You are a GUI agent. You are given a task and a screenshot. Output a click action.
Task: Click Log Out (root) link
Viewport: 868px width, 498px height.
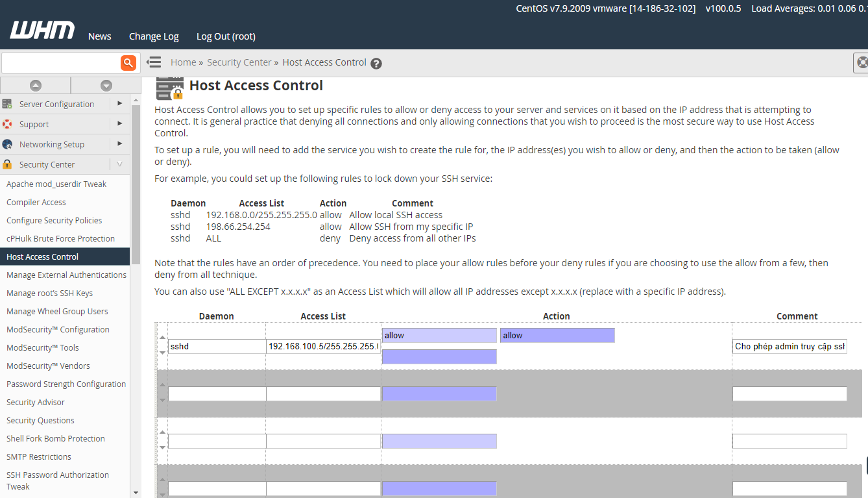[x=226, y=36]
